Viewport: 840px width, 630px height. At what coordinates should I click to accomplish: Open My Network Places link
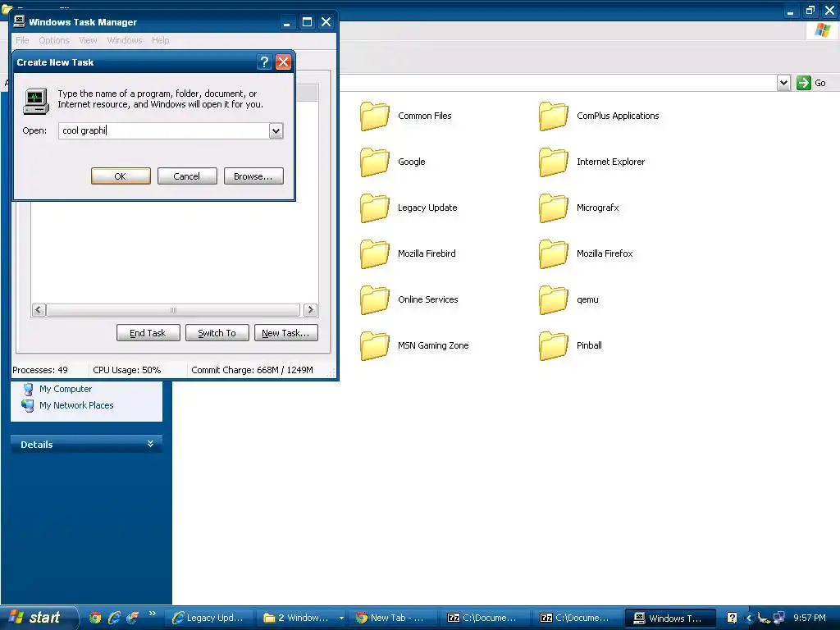point(76,405)
